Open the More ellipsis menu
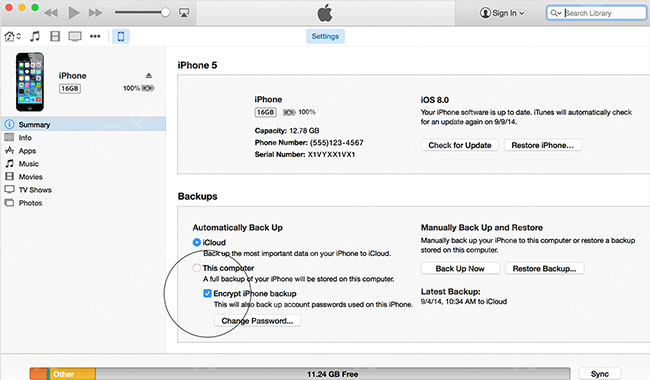 point(95,36)
